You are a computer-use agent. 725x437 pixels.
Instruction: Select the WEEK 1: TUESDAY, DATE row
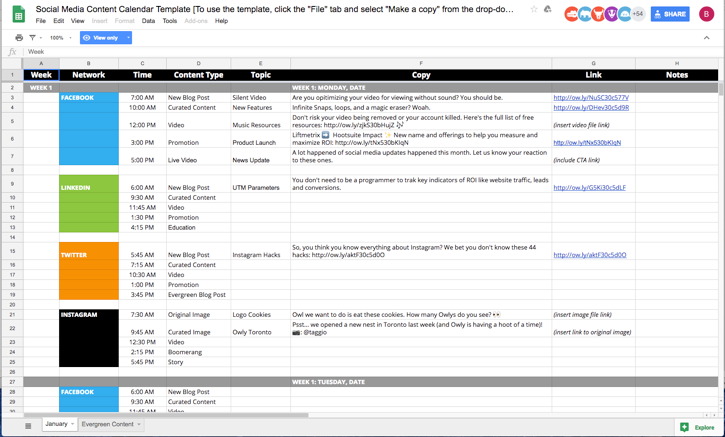(x=371, y=382)
